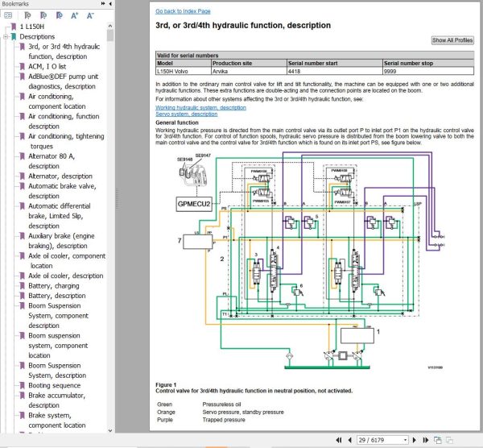Click the serial number start 4418 cell
This screenshot has height=448, width=483.
(x=335, y=71)
